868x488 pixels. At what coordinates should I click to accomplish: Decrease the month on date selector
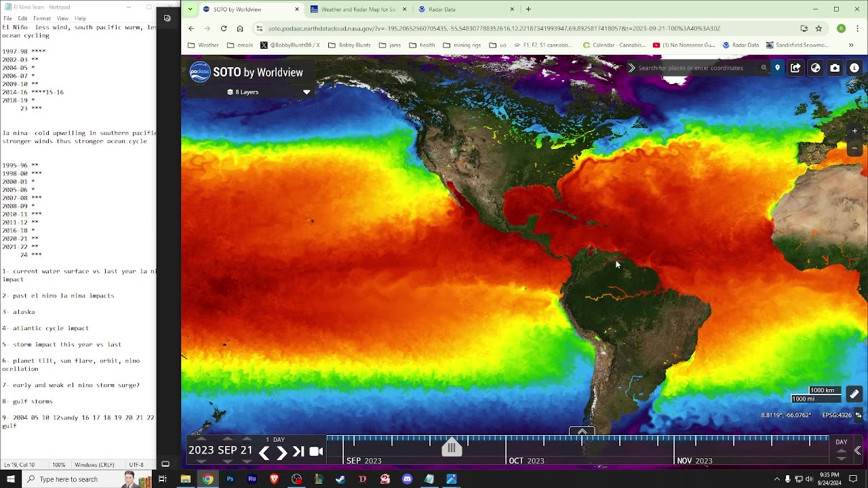(x=226, y=462)
